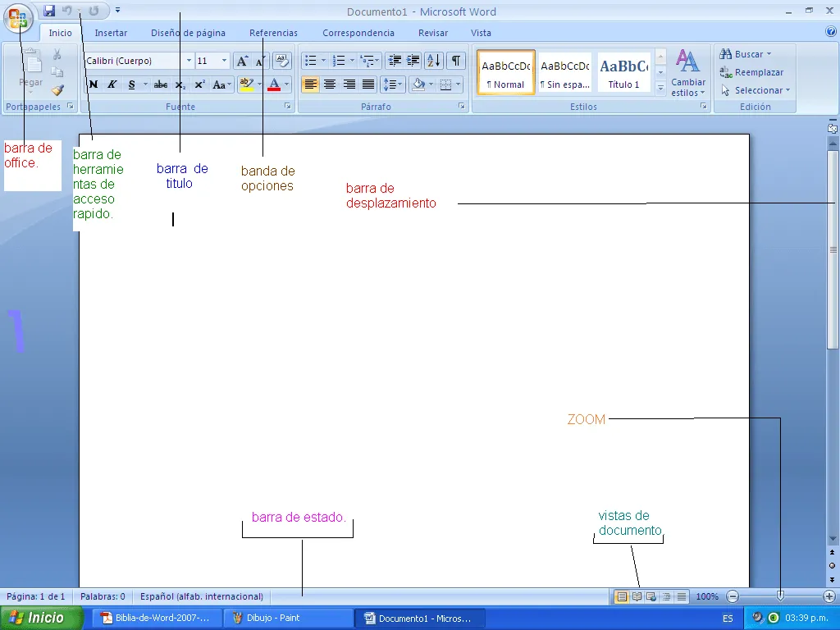The height and width of the screenshot is (630, 840).
Task: Click Cambiar estilos
Action: pos(687,74)
